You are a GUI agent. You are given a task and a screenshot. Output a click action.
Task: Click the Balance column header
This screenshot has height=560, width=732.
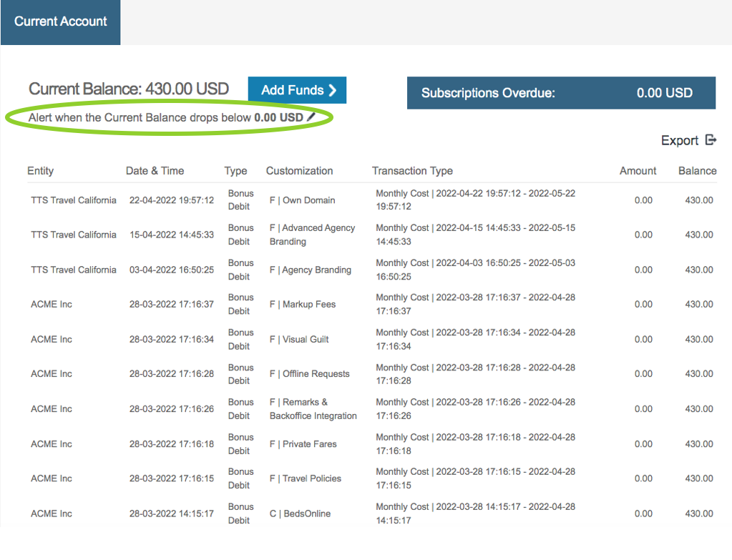tap(697, 171)
